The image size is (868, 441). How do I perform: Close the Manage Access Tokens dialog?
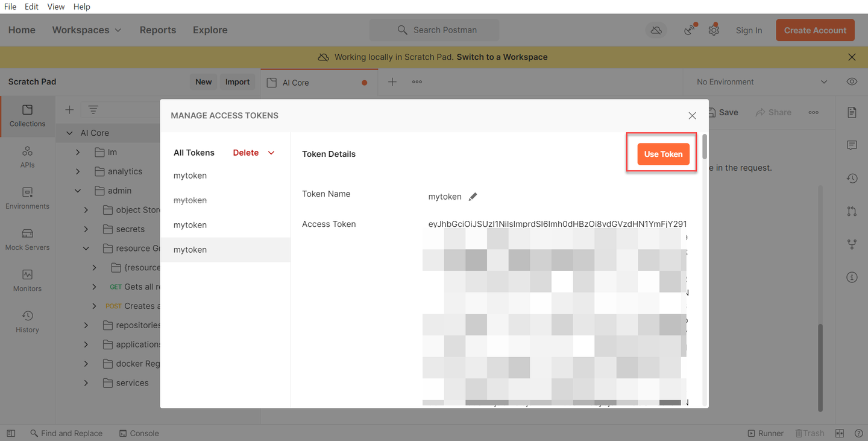692,115
